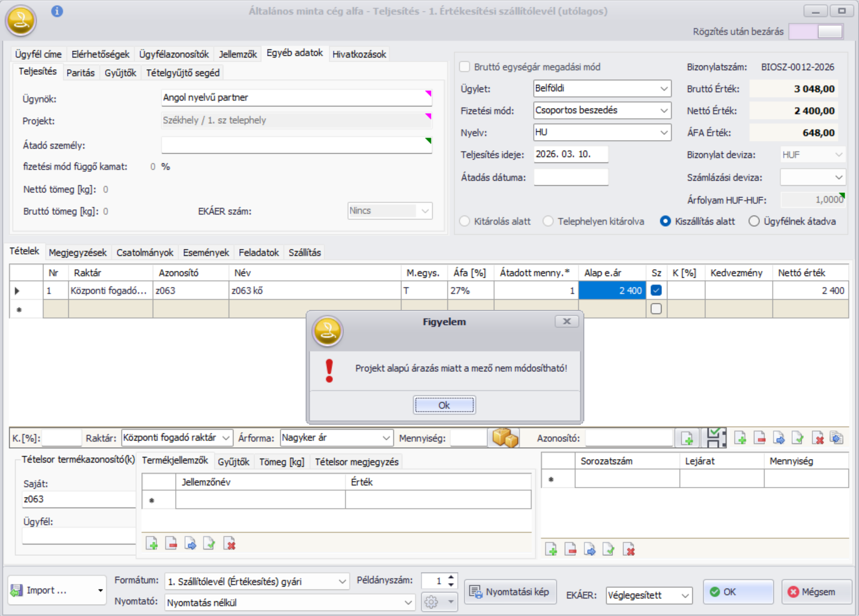Click add document icon next to Azonosító field
The height and width of the screenshot is (616, 859).
(687, 438)
